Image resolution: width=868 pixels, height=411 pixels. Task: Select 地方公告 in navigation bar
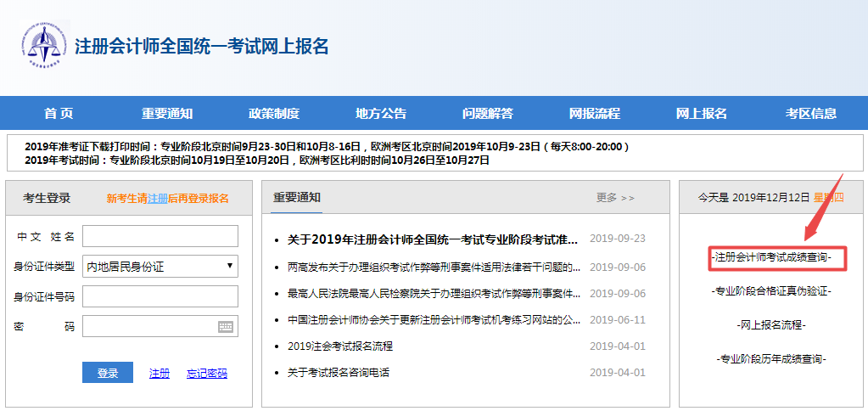pyautogui.click(x=381, y=114)
